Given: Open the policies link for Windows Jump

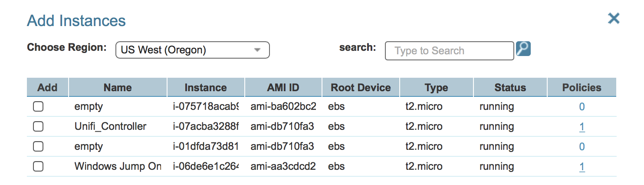Looking at the screenshot, I should click(582, 167).
